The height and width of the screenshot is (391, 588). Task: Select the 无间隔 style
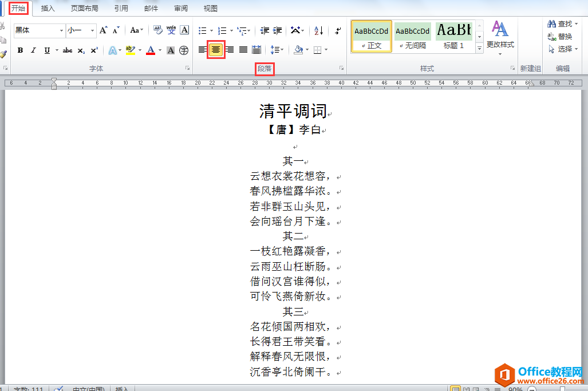412,36
